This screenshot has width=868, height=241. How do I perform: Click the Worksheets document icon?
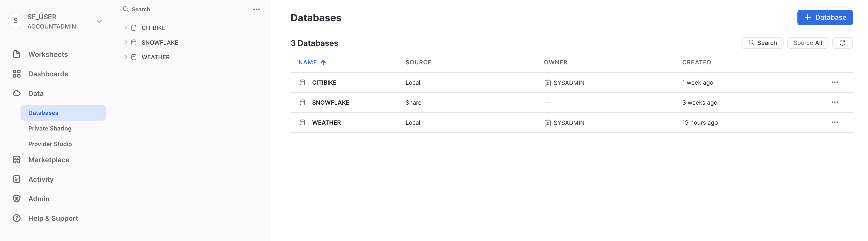pos(17,54)
